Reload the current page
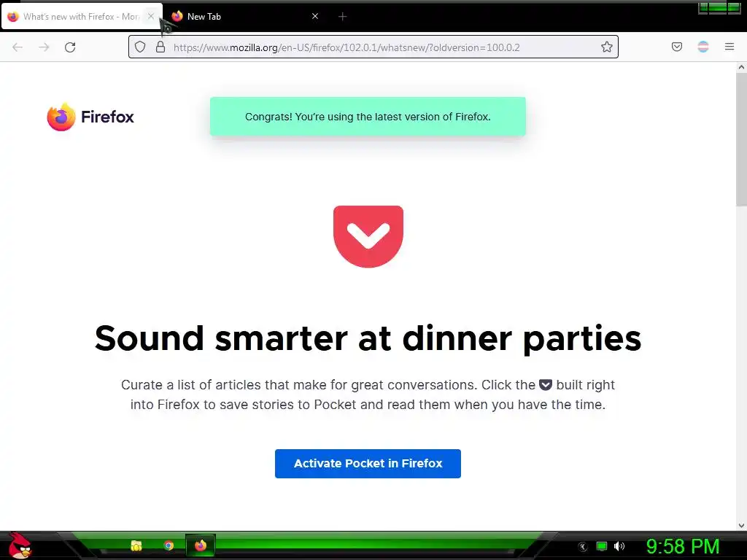This screenshot has height=560, width=747. (x=70, y=47)
